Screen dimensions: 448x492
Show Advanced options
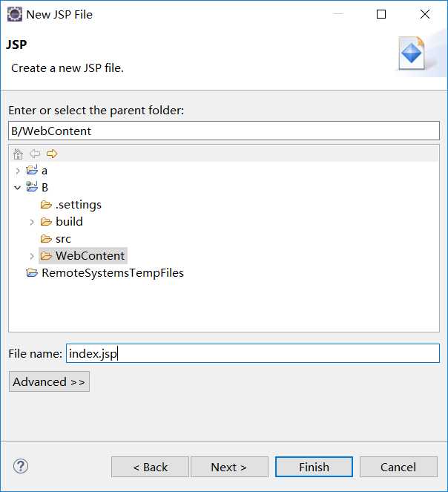click(x=49, y=381)
